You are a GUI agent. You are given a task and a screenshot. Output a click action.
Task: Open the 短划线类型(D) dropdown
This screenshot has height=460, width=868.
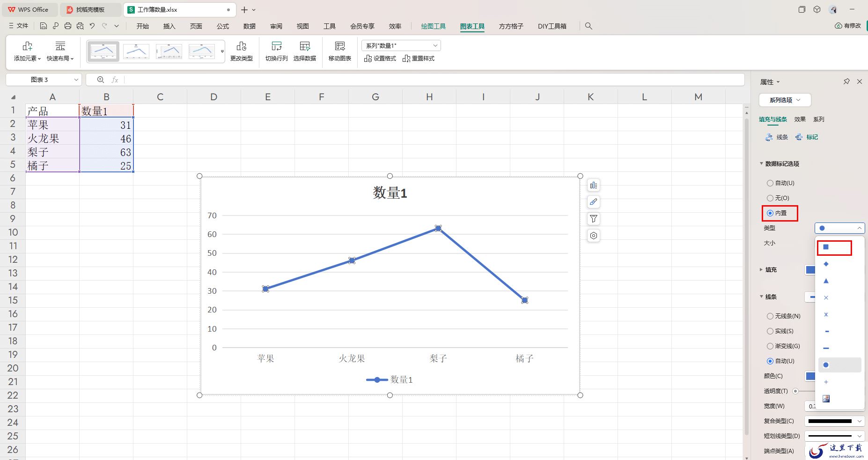834,436
